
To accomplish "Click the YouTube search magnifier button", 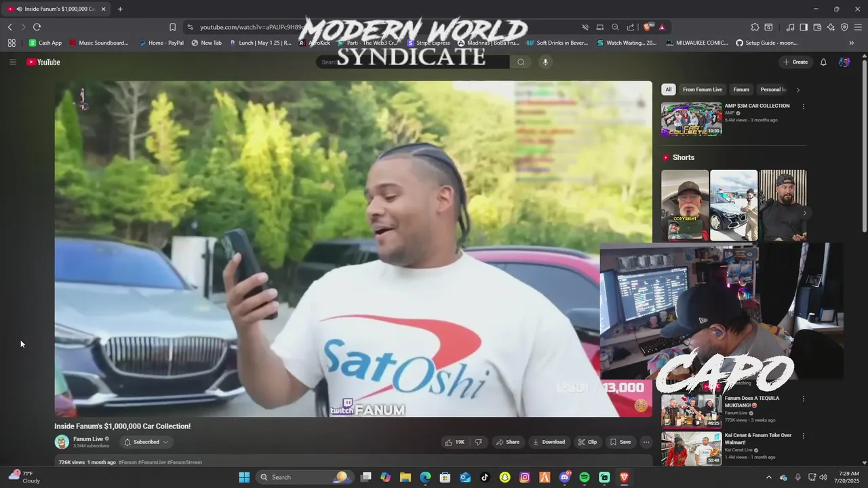I will coord(521,62).
